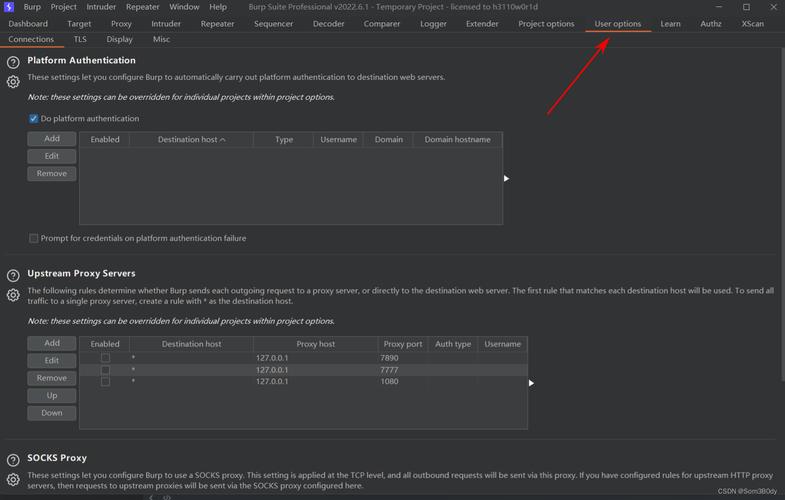Open the Help menu

click(218, 7)
